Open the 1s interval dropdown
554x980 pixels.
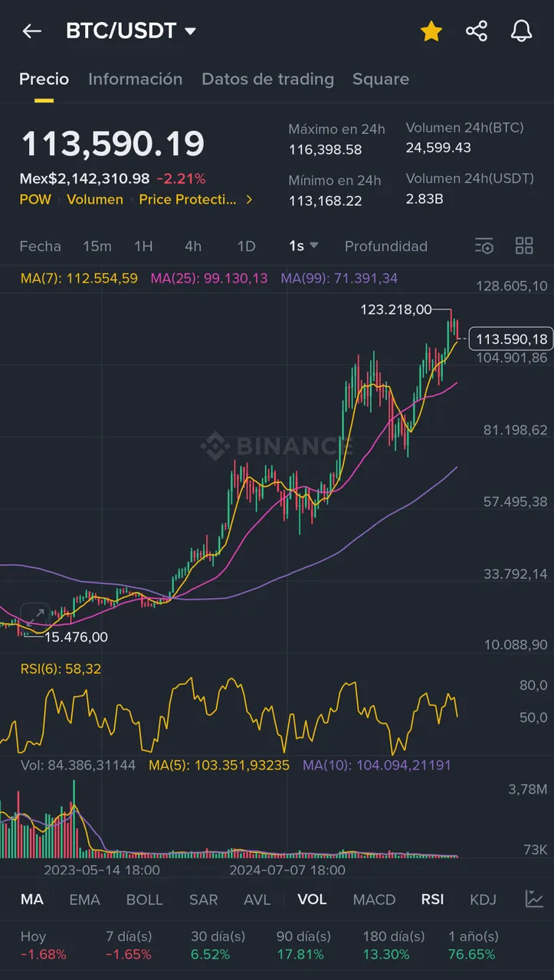[303, 246]
